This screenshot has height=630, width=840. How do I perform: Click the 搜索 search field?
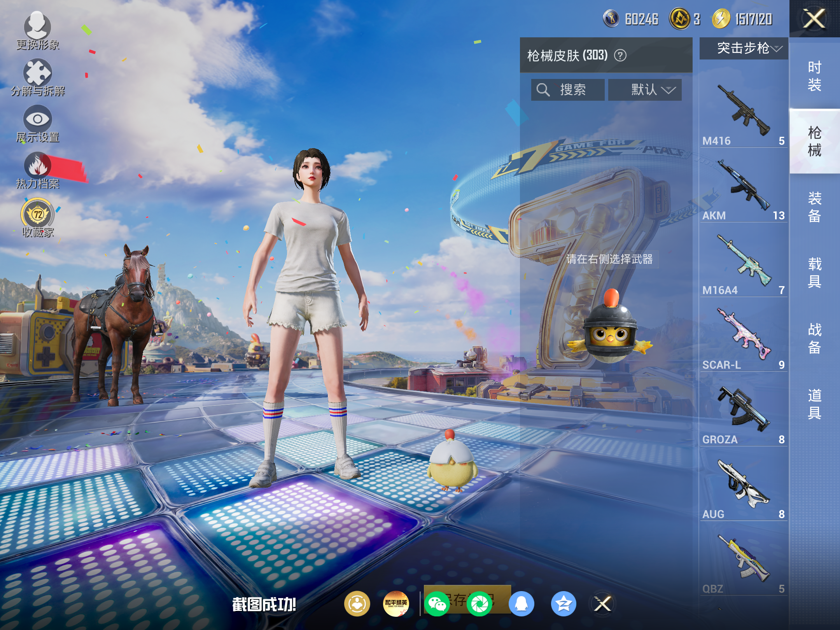coord(568,90)
